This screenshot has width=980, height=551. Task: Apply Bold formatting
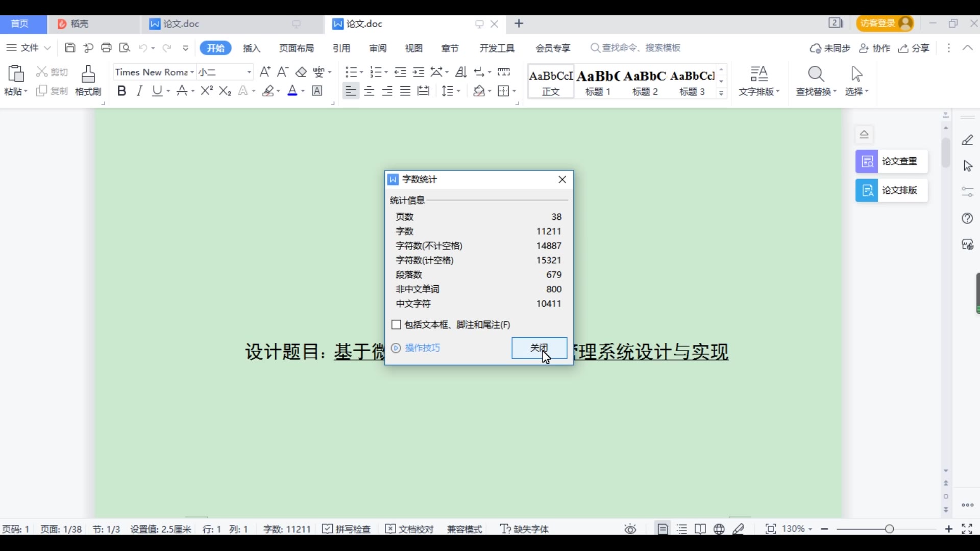(121, 91)
